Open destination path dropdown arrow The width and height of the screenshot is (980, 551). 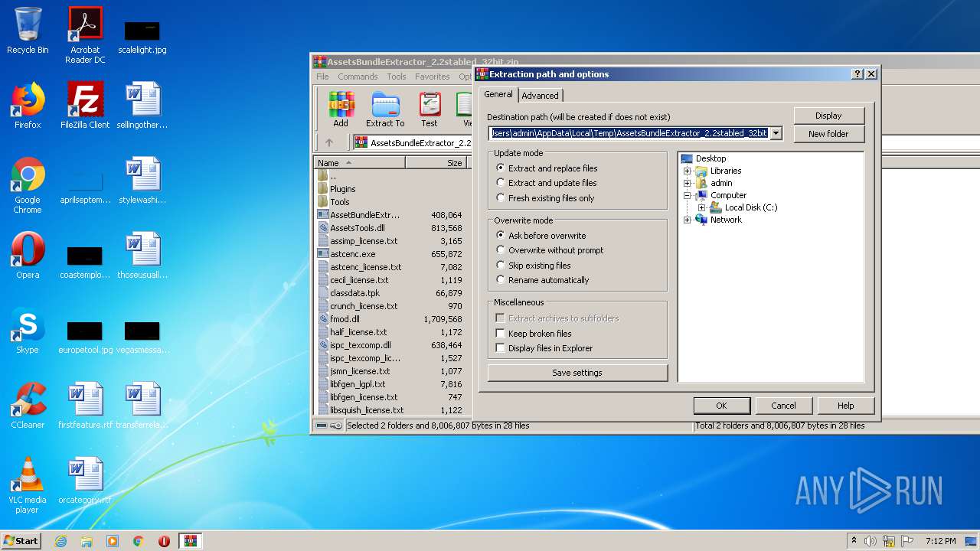pyautogui.click(x=776, y=133)
